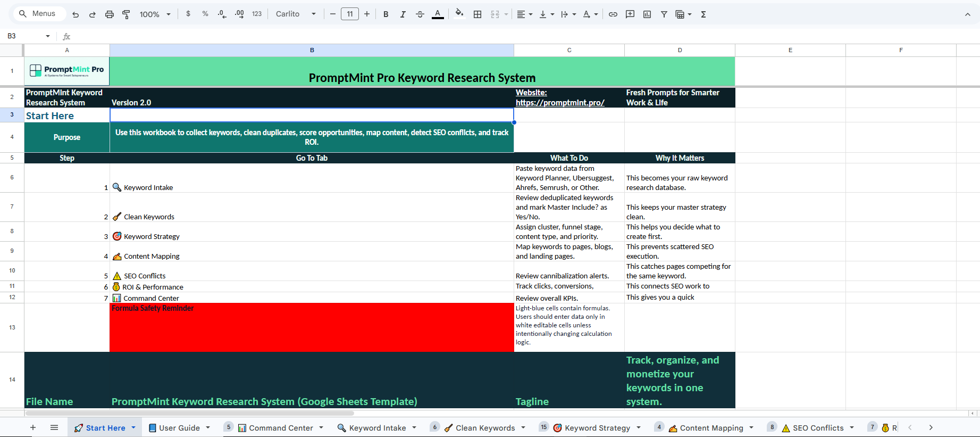Select the ROI & Performance cell
Screen dimensions: 980x437
point(312,286)
